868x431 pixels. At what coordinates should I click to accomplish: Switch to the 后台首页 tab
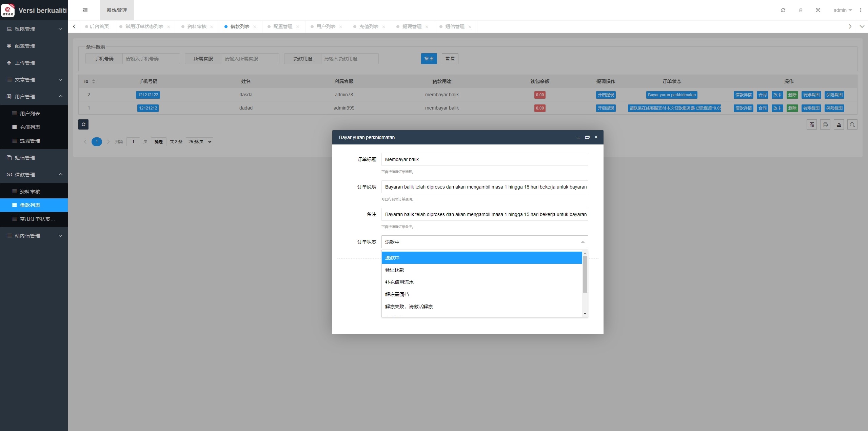(97, 26)
